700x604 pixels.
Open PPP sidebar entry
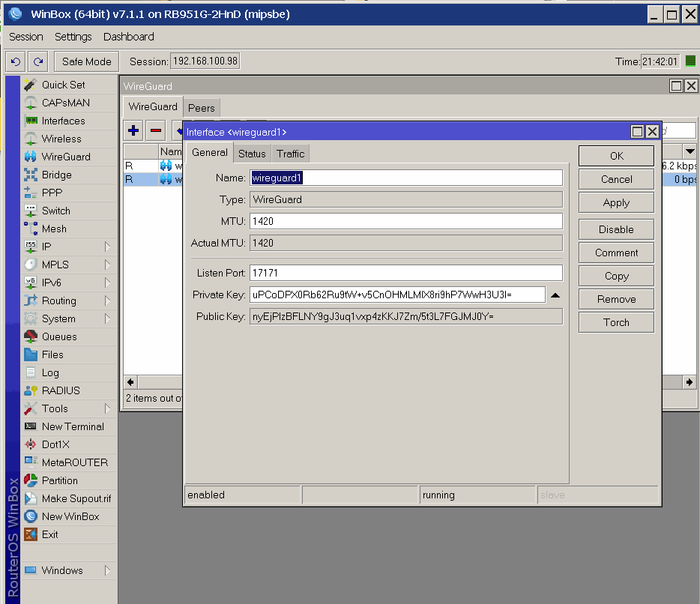tap(69, 193)
